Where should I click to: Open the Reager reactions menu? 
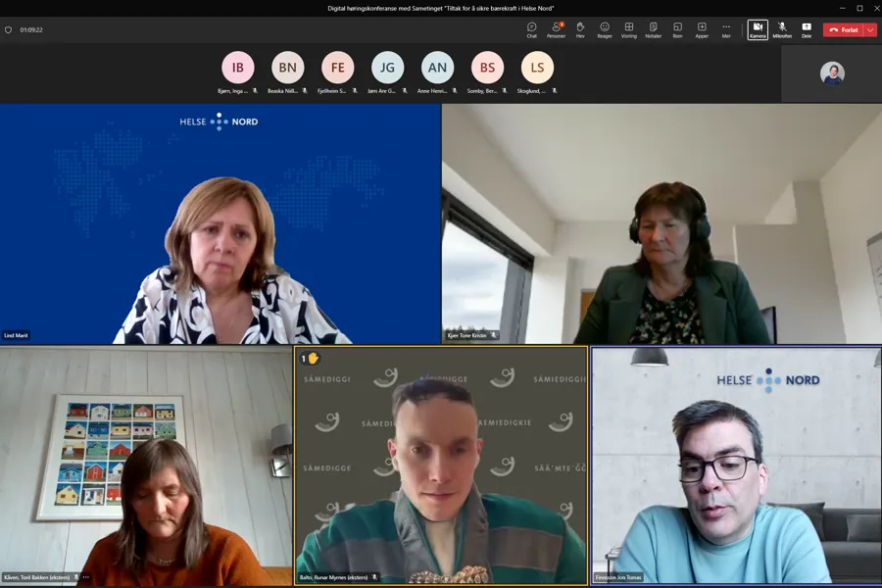point(605,29)
